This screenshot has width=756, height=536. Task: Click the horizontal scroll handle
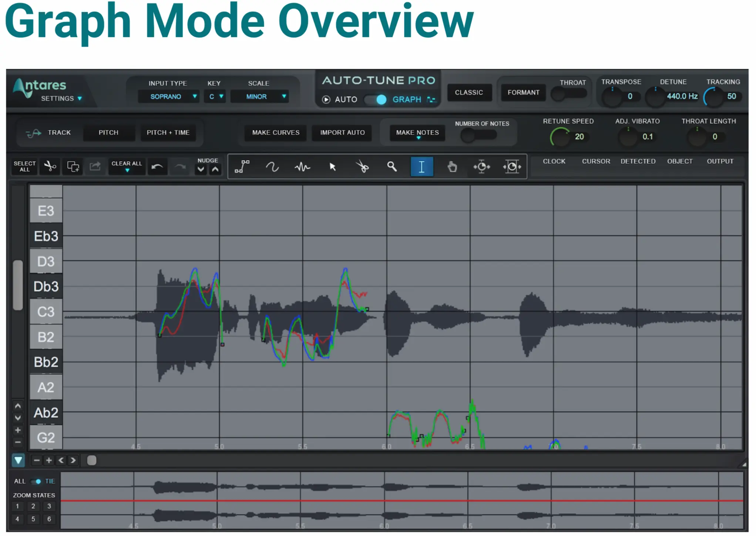(91, 460)
